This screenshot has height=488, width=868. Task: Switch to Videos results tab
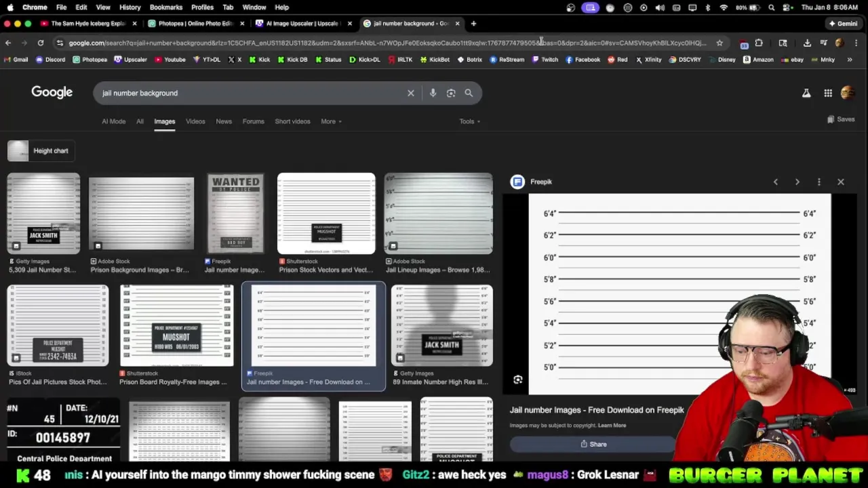point(195,121)
